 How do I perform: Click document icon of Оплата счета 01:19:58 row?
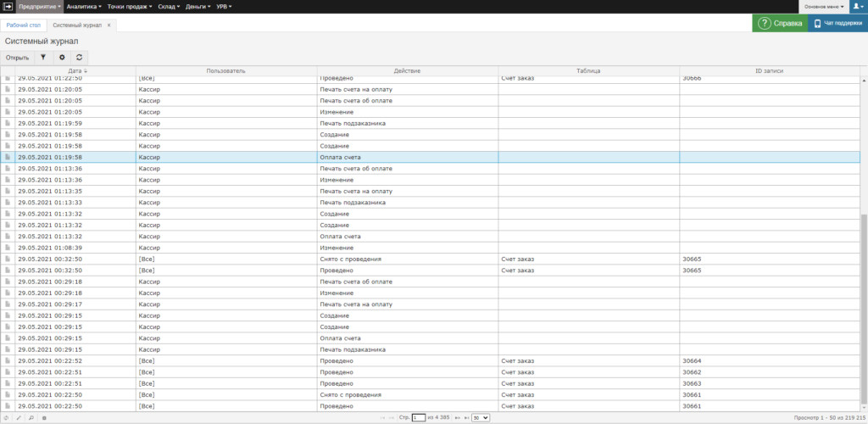(x=8, y=157)
